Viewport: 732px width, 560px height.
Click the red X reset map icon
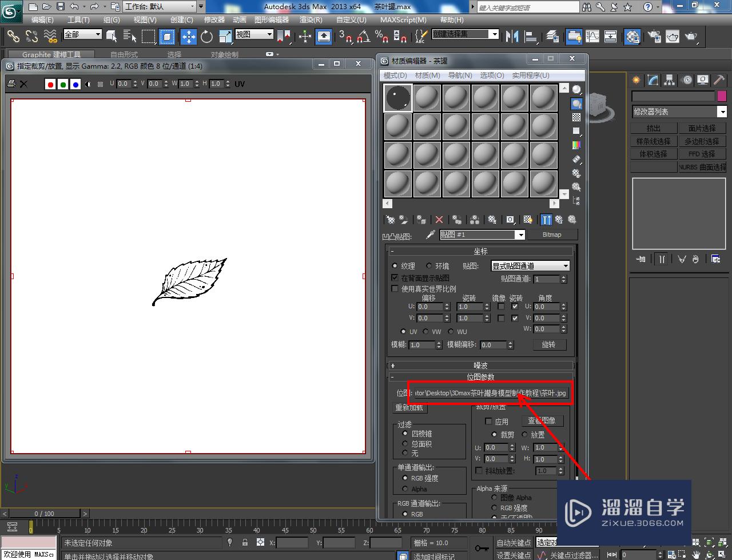[439, 220]
